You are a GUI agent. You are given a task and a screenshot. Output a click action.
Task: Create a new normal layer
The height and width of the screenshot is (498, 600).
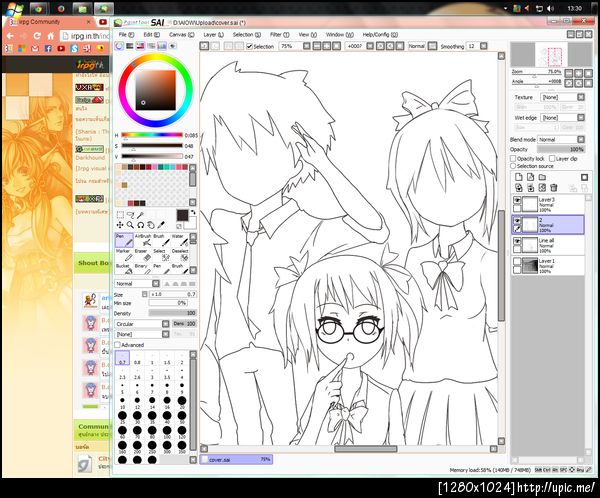tap(518, 177)
